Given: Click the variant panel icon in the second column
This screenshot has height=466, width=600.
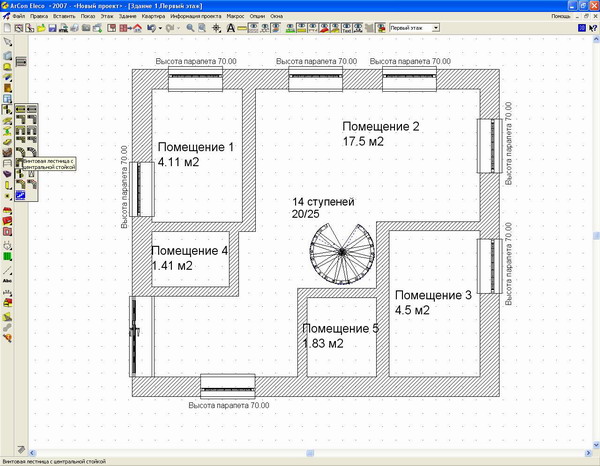Looking at the screenshot, I should [21, 61].
